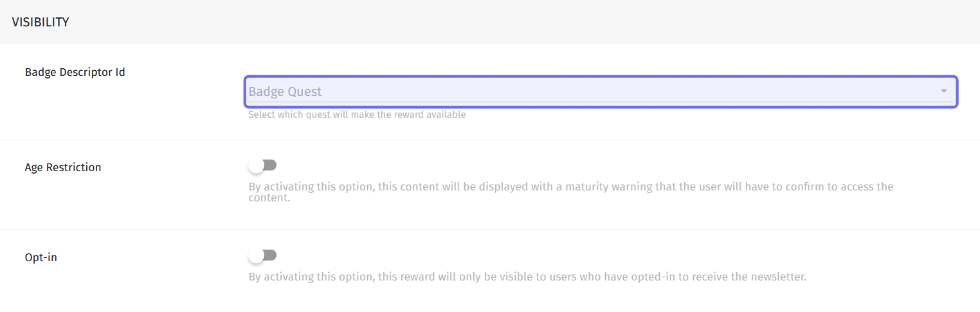Click the Badge Descriptor Id label

click(75, 72)
